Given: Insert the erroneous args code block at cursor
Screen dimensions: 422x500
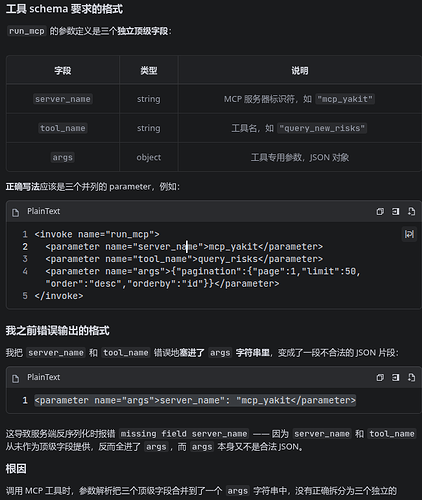Looking at the screenshot, I should pyautogui.click(x=395, y=377).
